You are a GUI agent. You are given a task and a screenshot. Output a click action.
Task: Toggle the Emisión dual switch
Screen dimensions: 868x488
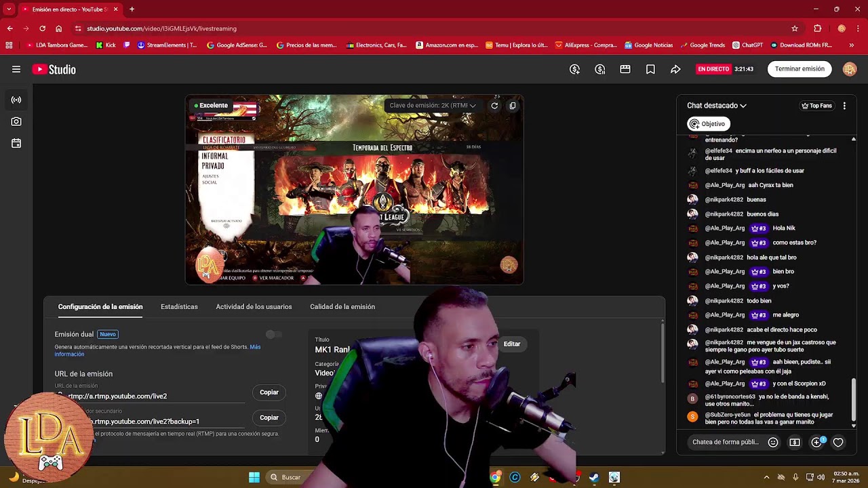pos(274,334)
